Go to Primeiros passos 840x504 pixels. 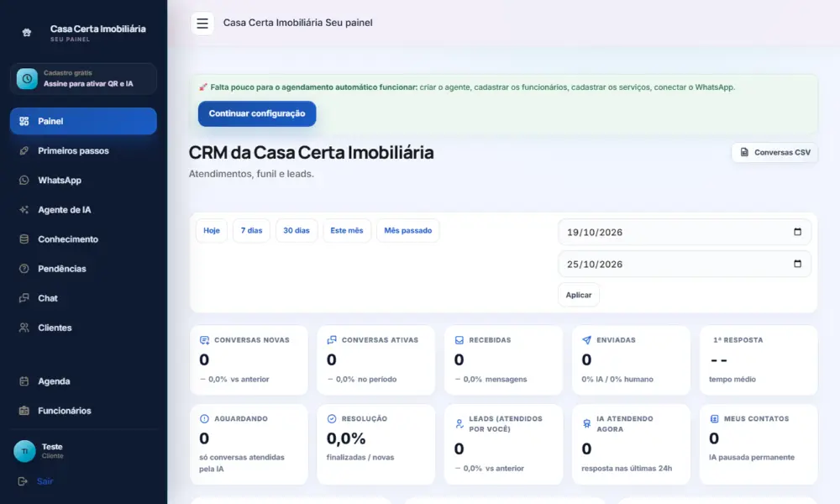(x=83, y=150)
